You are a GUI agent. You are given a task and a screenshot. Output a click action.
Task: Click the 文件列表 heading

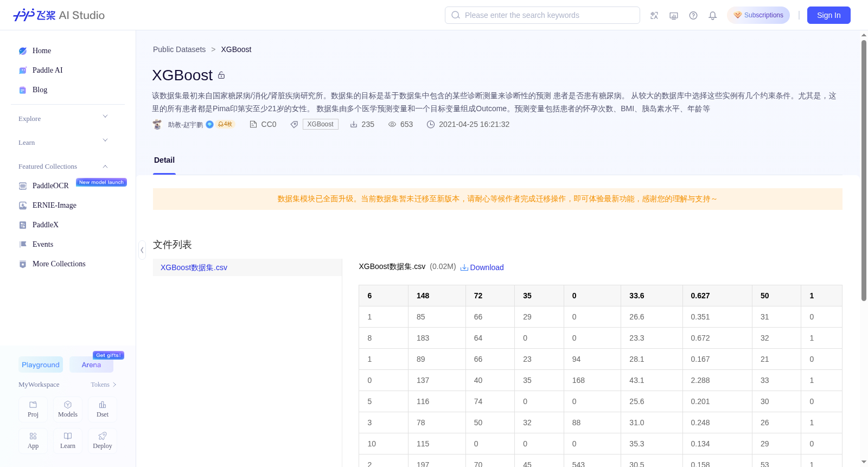pos(173,245)
